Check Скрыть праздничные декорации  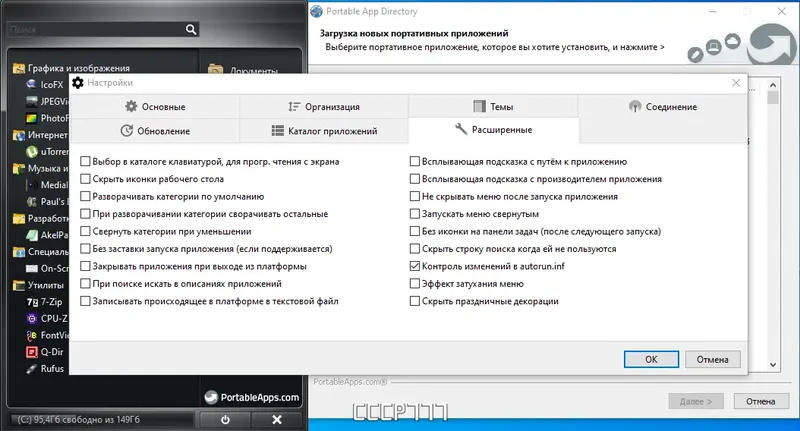[415, 301]
